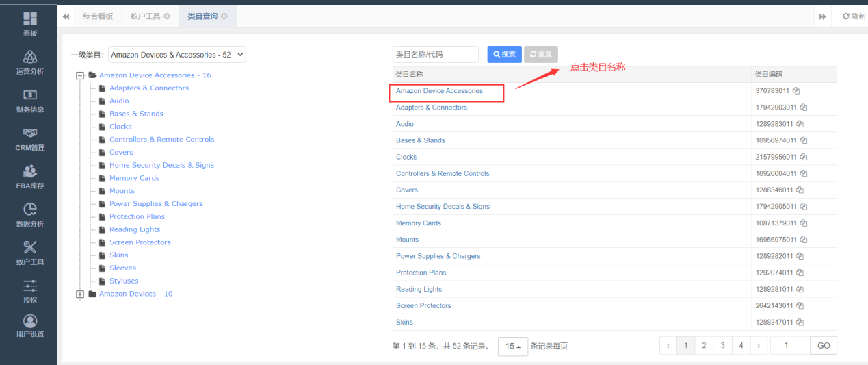Click the tab scroll-right double arrow
This screenshot has width=868, height=365.
[x=822, y=16]
